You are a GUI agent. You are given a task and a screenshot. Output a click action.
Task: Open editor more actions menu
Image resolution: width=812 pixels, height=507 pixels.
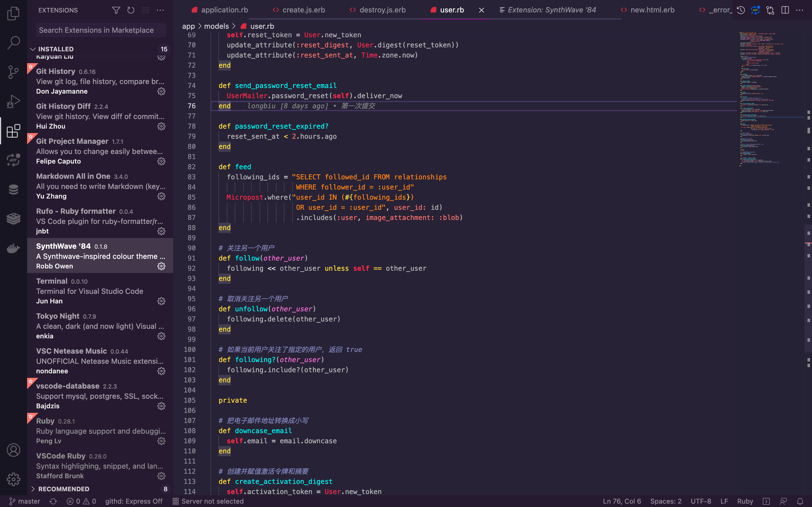pyautogui.click(x=800, y=10)
